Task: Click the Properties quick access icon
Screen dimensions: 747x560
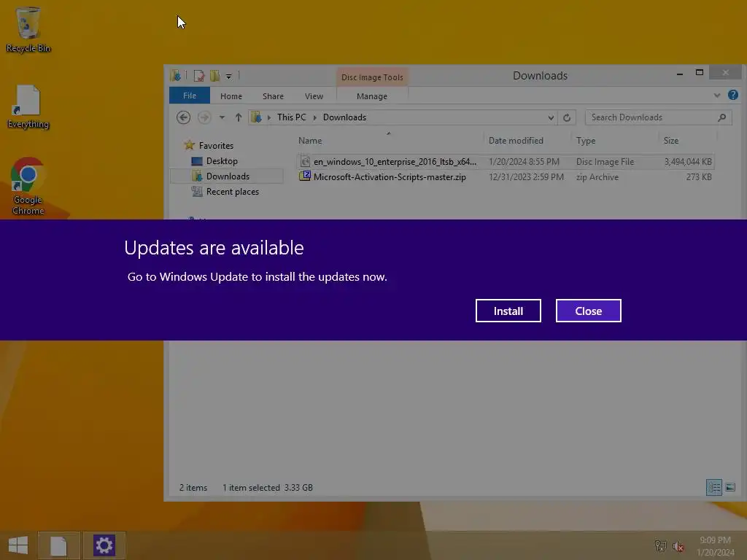Action: [198, 76]
